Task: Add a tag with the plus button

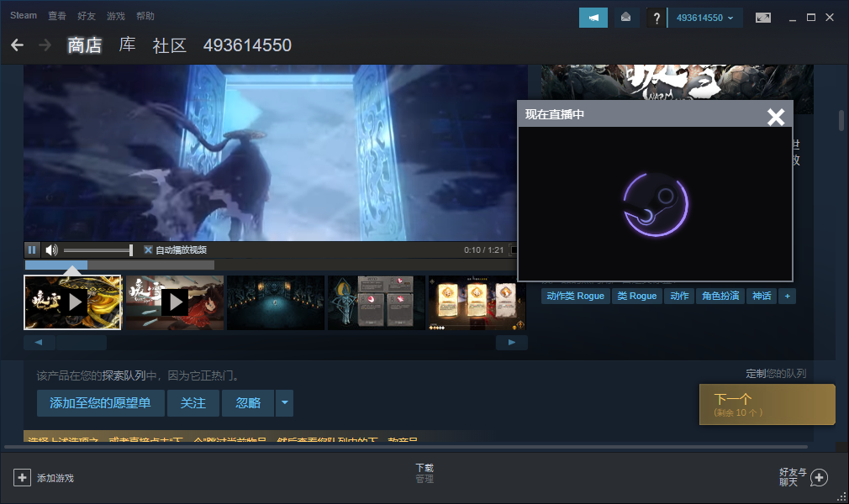Action: point(788,297)
